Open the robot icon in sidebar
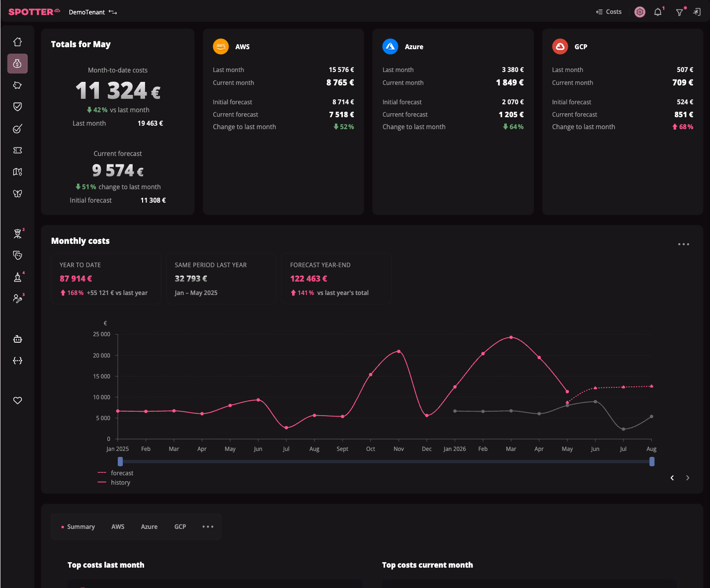The height and width of the screenshot is (588, 710). pos(17,339)
